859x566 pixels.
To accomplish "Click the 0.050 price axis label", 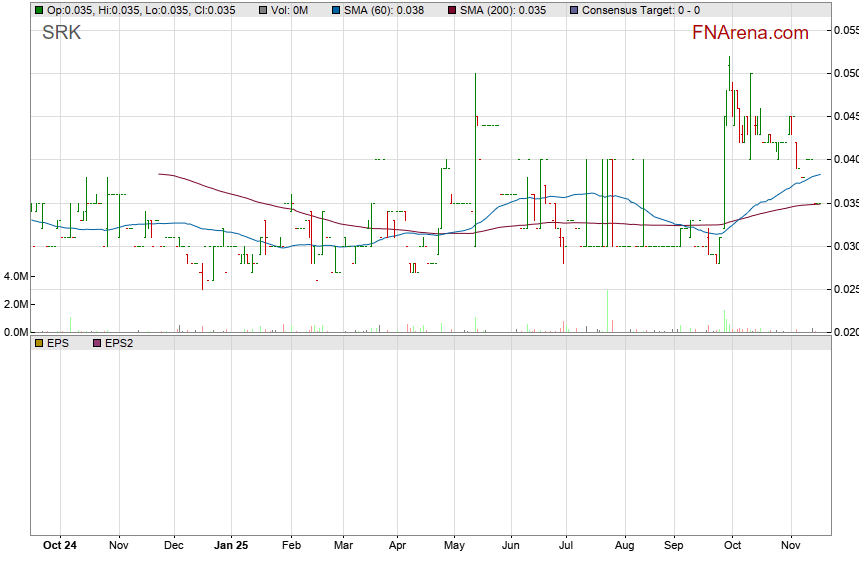I will pos(845,73).
